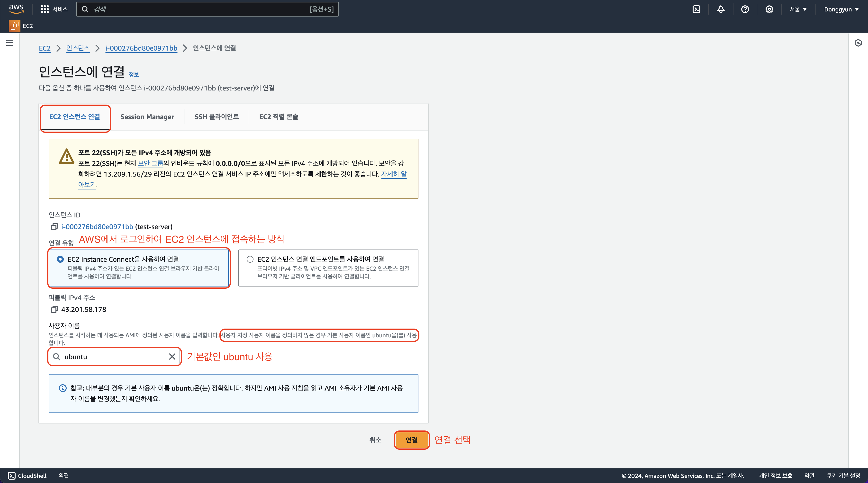Click the help question mark icon
The width and height of the screenshot is (868, 483).
(x=745, y=9)
